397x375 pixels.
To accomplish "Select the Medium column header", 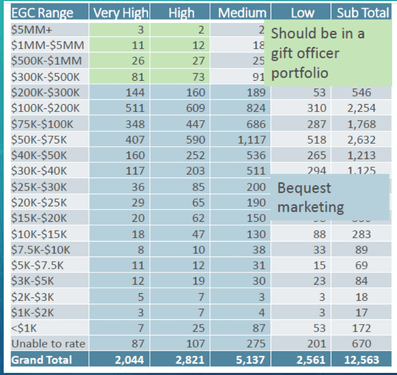I will click(x=241, y=13).
